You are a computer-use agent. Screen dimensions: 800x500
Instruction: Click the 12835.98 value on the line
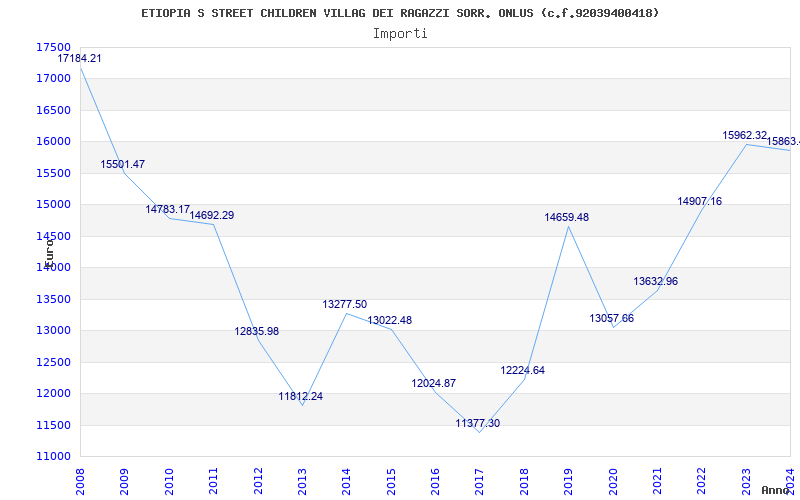[x=257, y=332]
